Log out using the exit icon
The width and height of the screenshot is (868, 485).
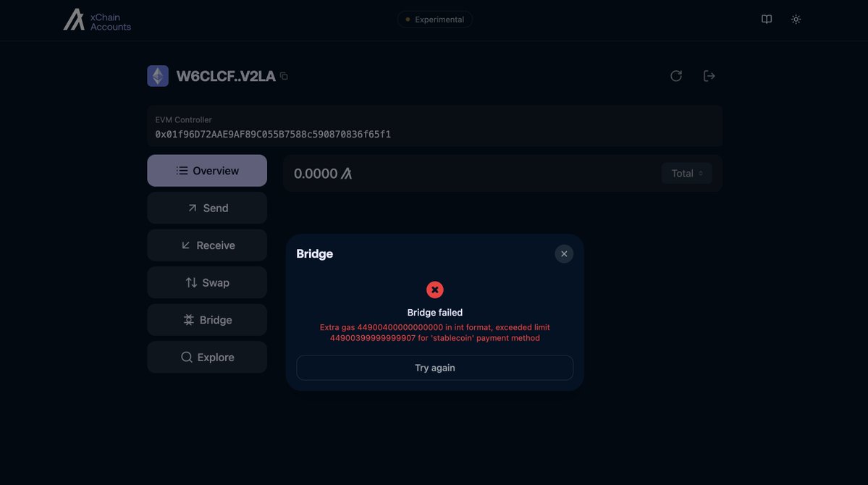pyautogui.click(x=709, y=76)
